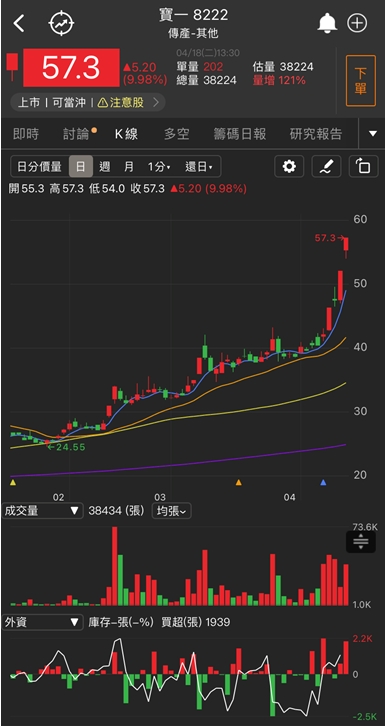Open the 1分 minute interval dropdown

(x=159, y=167)
